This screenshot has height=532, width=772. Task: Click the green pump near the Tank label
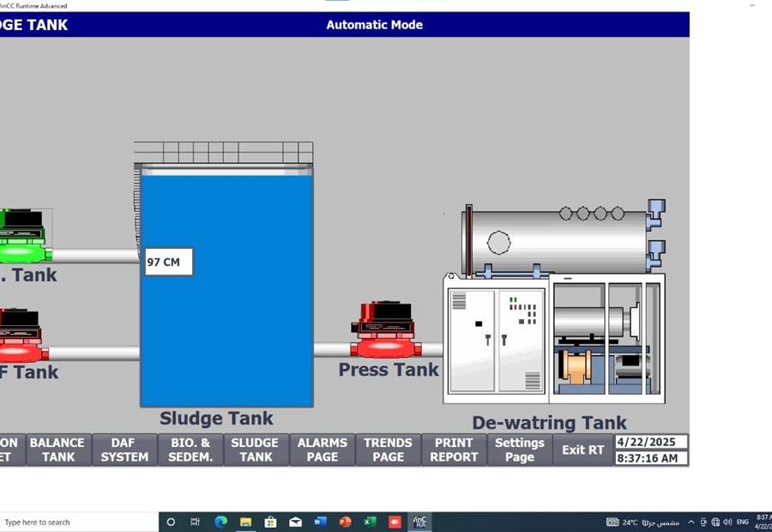pos(24,235)
